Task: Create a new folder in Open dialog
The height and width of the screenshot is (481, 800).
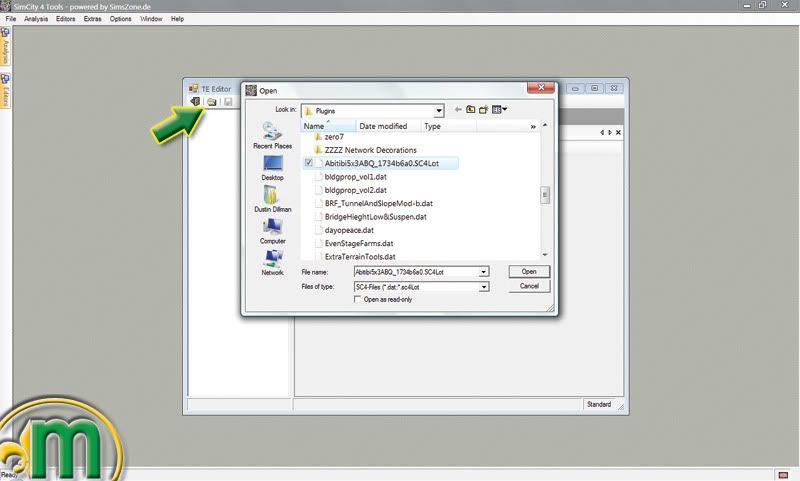Action: point(483,109)
